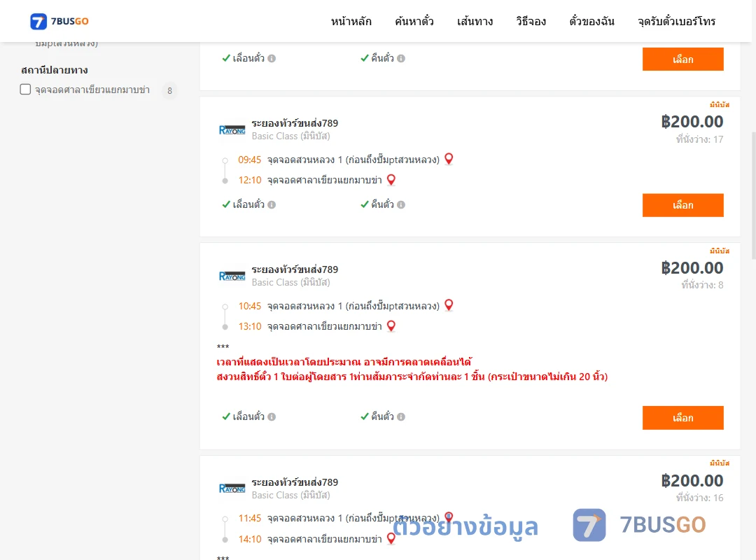756x560 pixels.
Task: Click Rayong operator logo in 10:45 card
Action: tap(232, 276)
